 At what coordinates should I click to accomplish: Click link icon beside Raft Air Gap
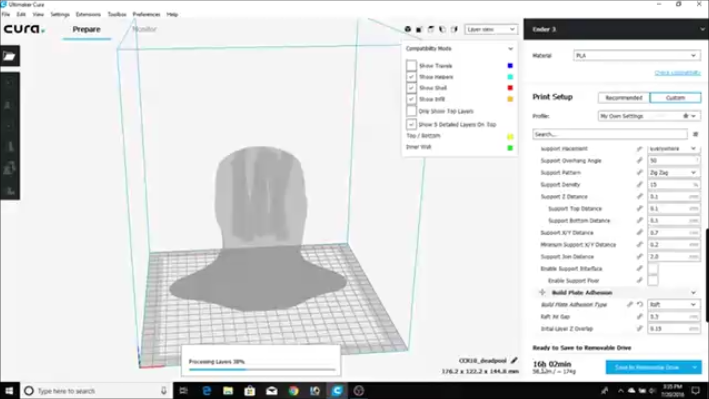pos(639,317)
